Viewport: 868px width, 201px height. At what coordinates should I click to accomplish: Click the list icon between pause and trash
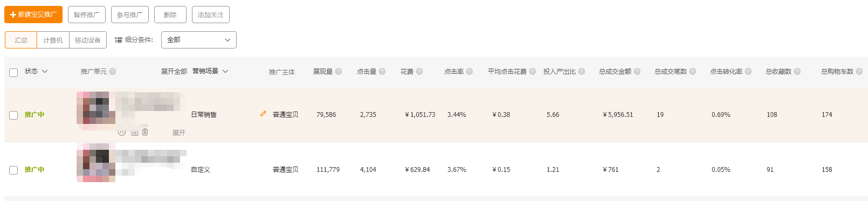pos(135,132)
